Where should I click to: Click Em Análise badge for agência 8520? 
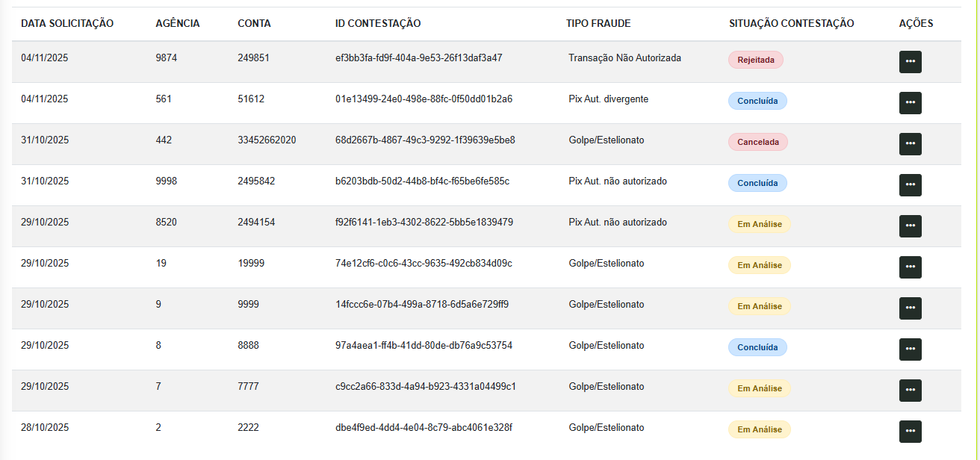coord(759,224)
